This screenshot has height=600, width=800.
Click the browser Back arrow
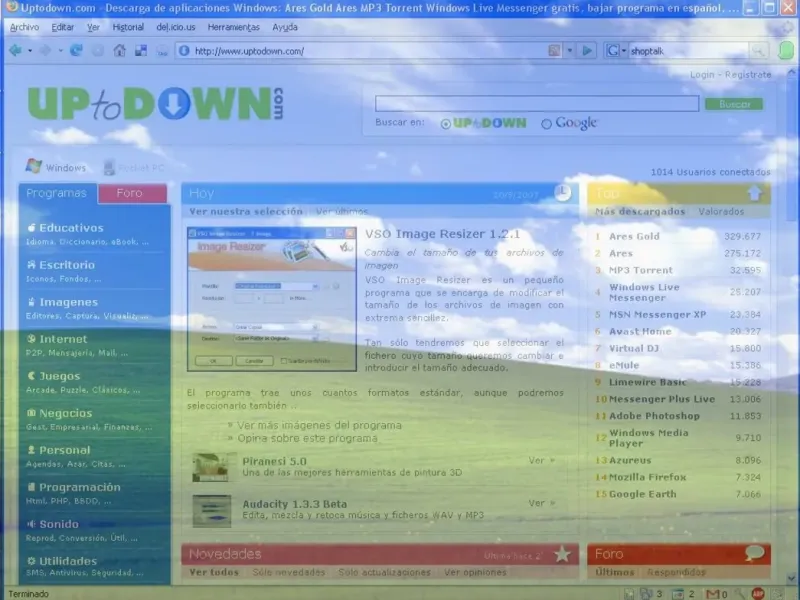tap(15, 51)
